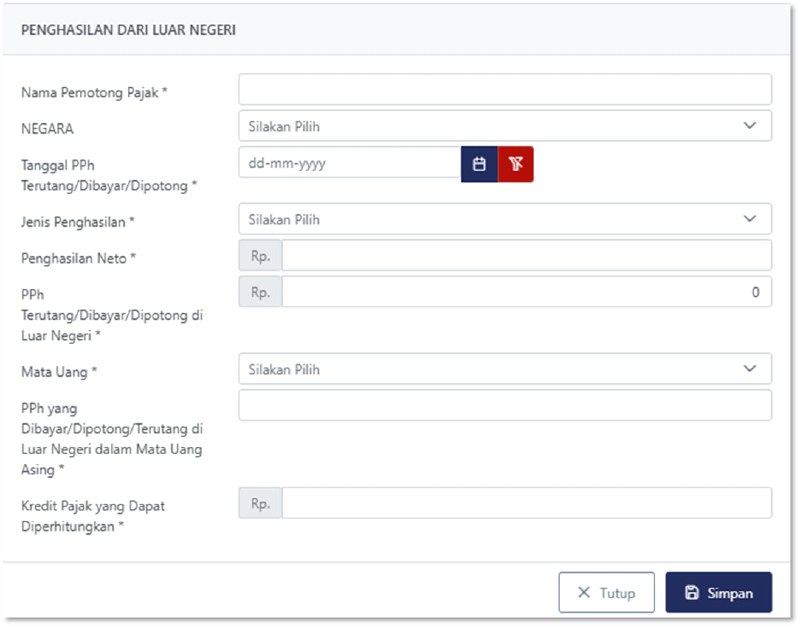Click the Rp. prefix beside Penghasilan Neto

[260, 256]
